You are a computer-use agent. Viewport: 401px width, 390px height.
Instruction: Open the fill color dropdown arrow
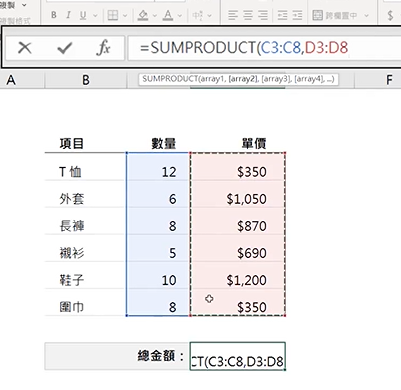point(155,15)
